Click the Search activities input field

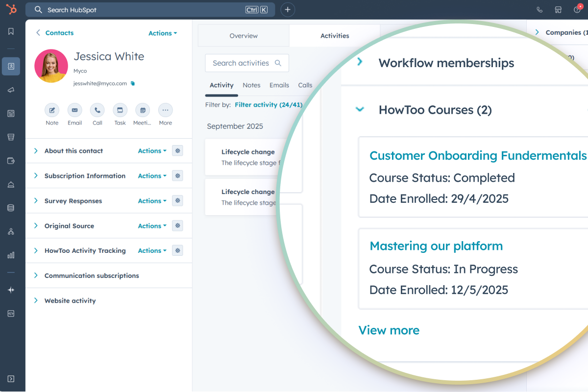point(247,63)
